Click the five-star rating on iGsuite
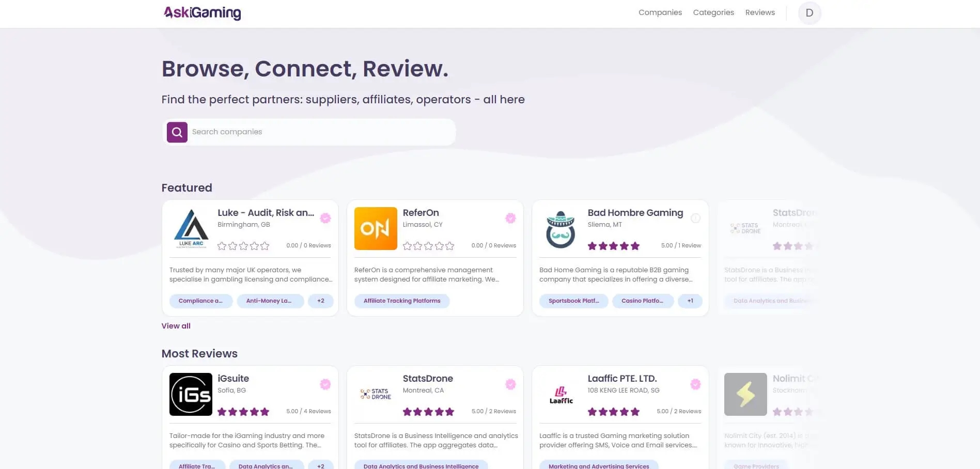The width and height of the screenshot is (980, 469). point(243,412)
